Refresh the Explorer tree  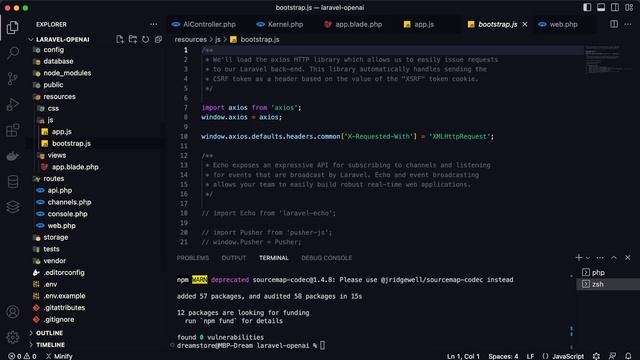click(145, 39)
